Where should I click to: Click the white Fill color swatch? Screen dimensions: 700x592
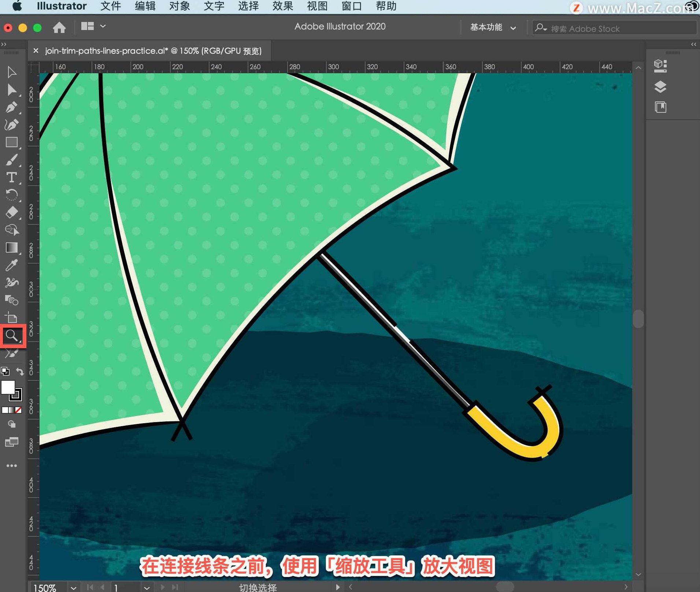[8, 387]
